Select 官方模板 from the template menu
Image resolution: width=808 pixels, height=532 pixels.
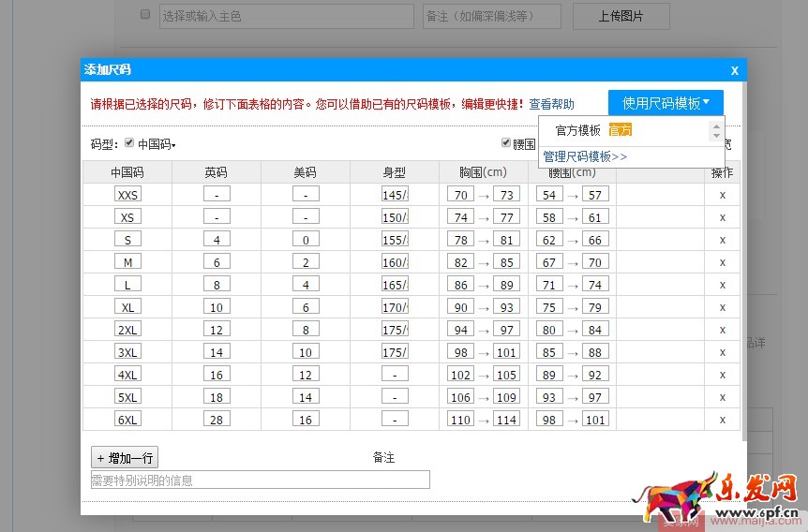point(577,130)
